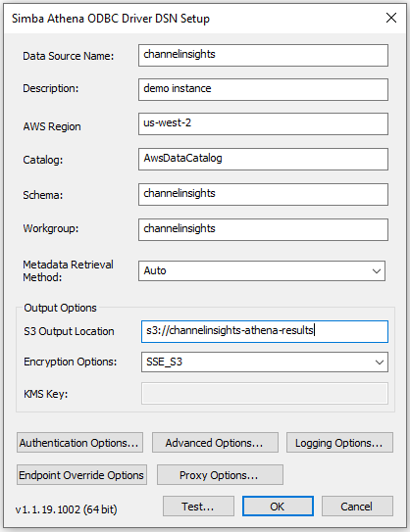The height and width of the screenshot is (532, 410).
Task: Open Proxy Options dialog
Action: [x=220, y=474]
